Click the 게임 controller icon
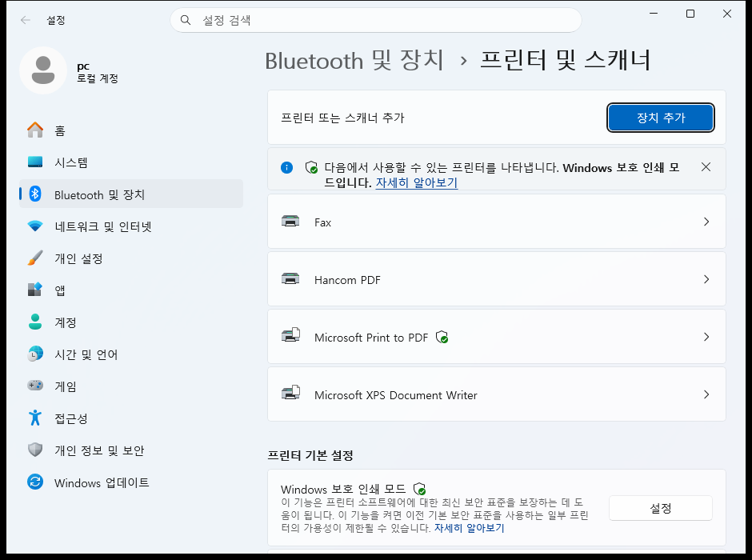 coord(35,386)
